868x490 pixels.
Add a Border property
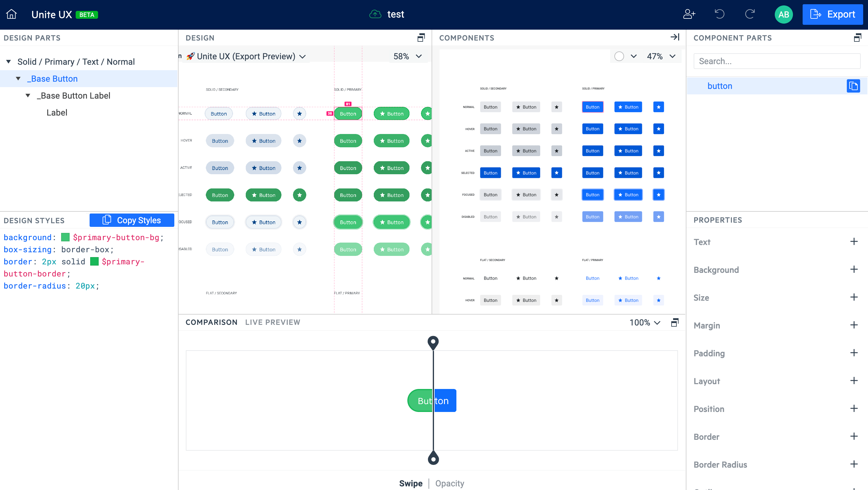[854, 436]
